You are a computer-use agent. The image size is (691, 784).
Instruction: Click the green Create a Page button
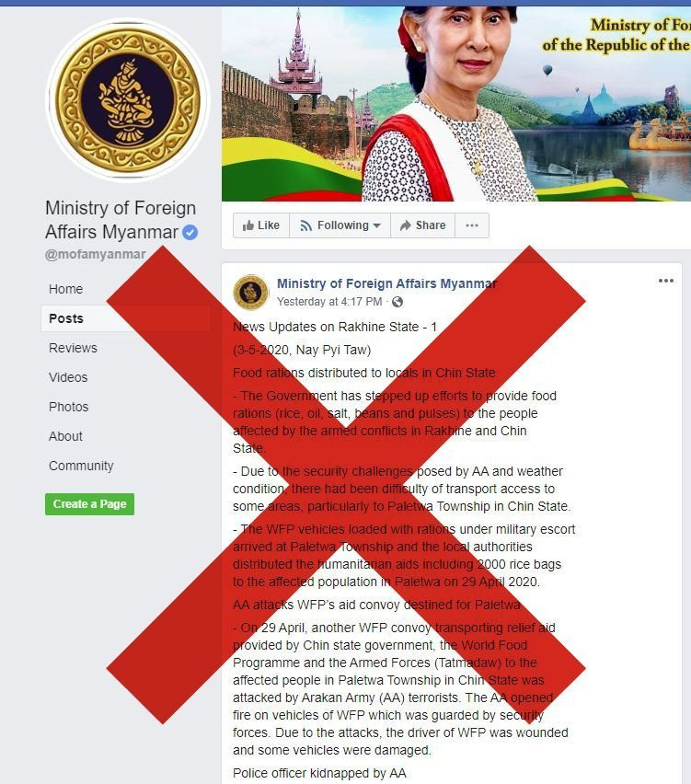click(x=89, y=504)
